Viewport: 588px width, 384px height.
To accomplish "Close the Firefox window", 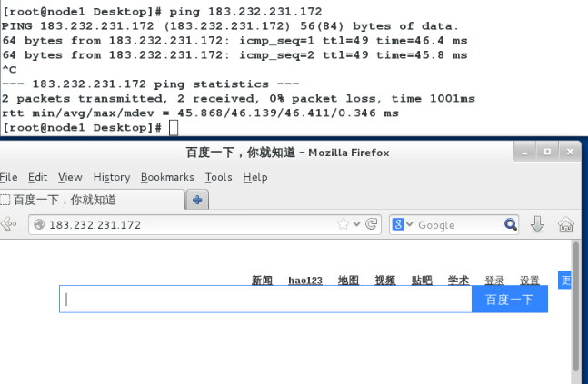I will 570,152.
